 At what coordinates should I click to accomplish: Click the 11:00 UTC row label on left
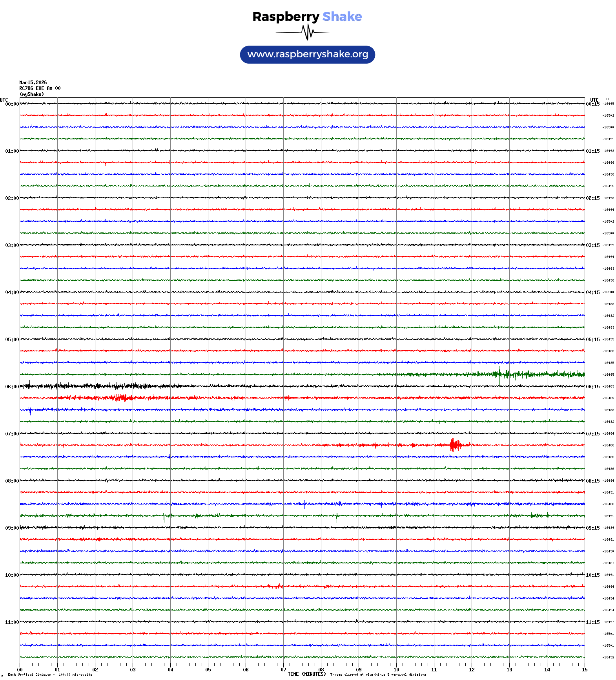(x=12, y=622)
